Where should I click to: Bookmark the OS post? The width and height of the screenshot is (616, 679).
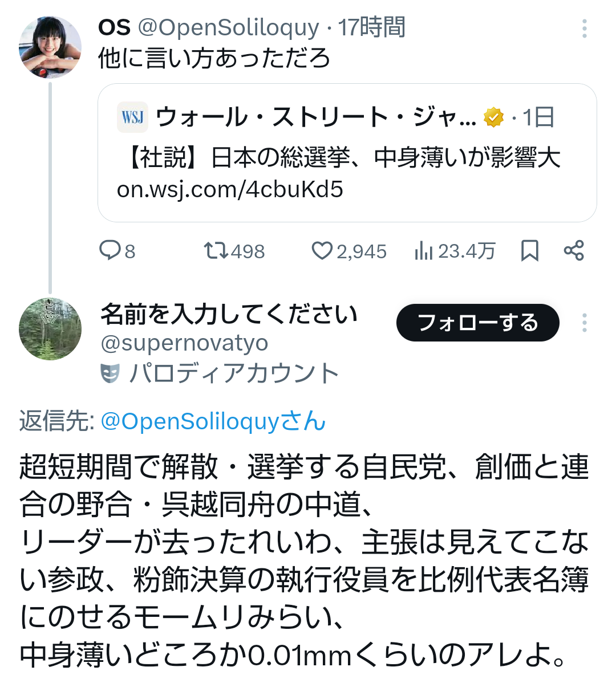tap(530, 250)
